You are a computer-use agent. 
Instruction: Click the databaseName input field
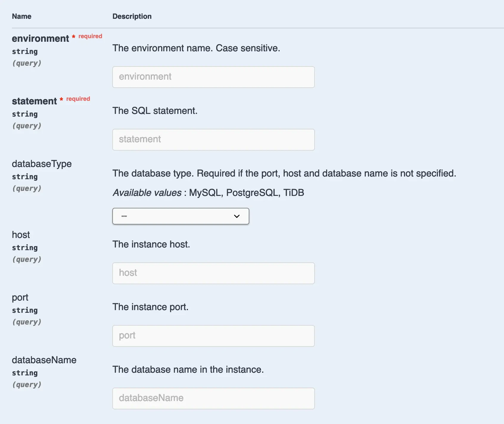(213, 398)
